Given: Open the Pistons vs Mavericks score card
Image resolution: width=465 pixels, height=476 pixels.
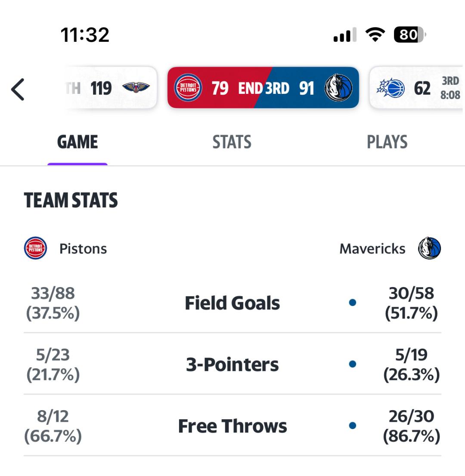Looking at the screenshot, I should 263,88.
